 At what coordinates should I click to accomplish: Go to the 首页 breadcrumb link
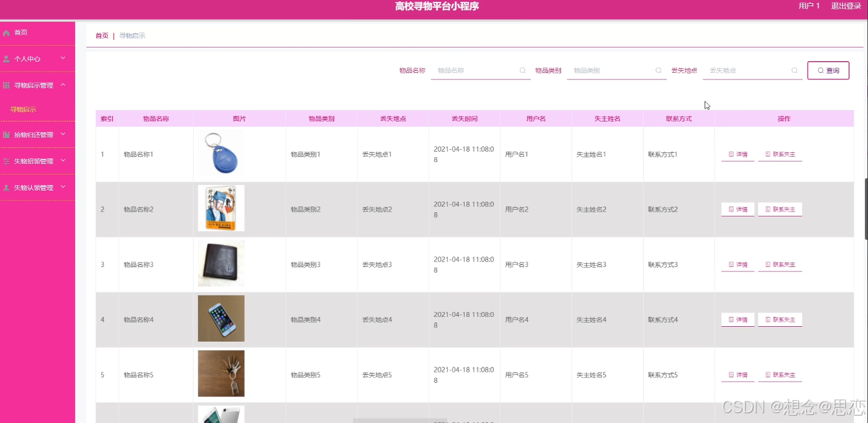(102, 36)
